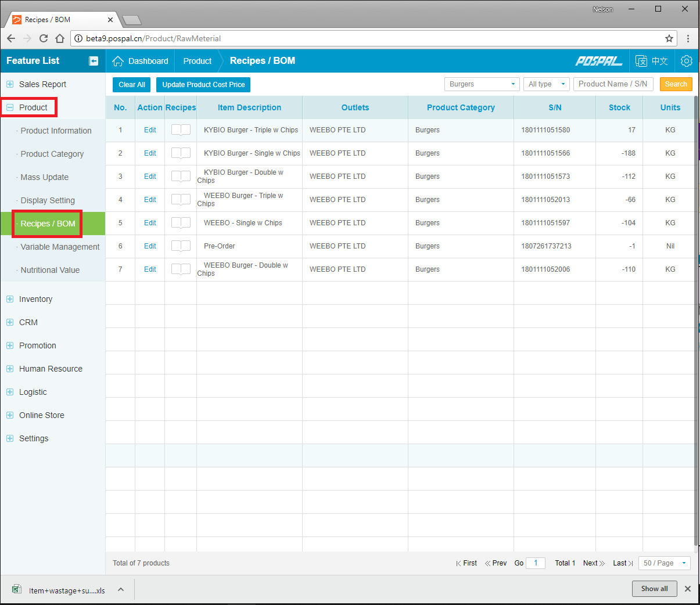700x605 pixels.
Task: Click the Product Category column header
Action: [x=461, y=107]
